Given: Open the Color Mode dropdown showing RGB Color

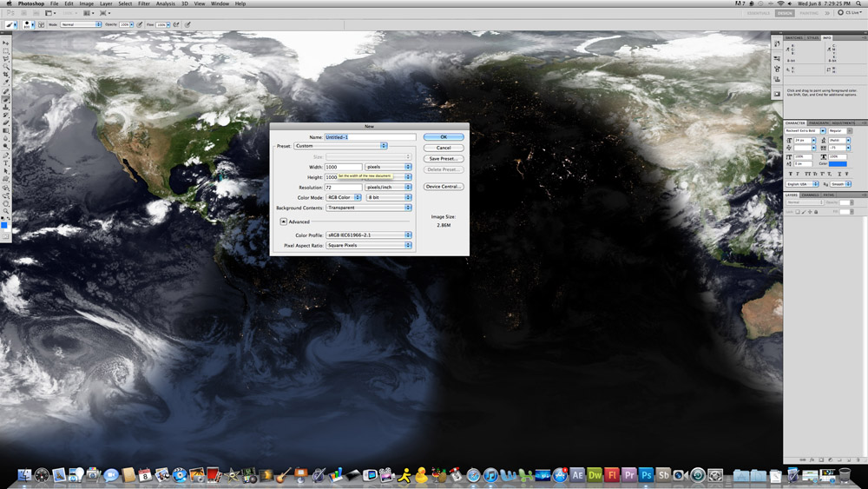Looking at the screenshot, I should point(345,197).
